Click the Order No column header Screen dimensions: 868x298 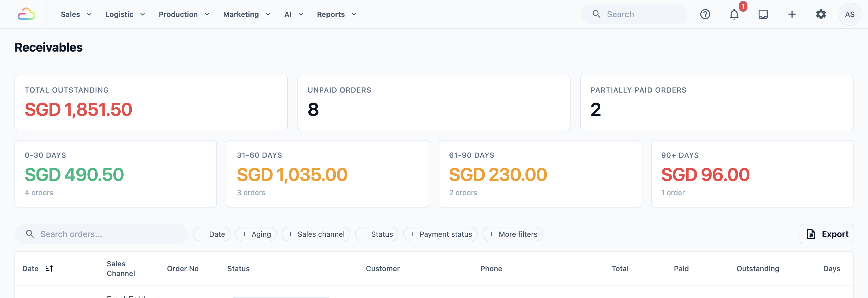coord(183,268)
